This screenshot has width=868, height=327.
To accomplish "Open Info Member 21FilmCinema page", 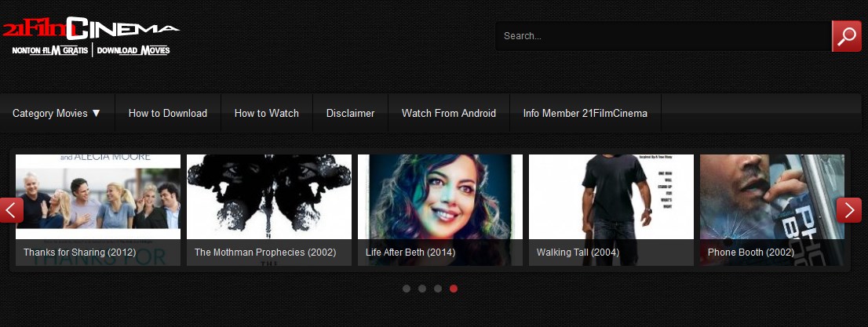I will point(585,114).
